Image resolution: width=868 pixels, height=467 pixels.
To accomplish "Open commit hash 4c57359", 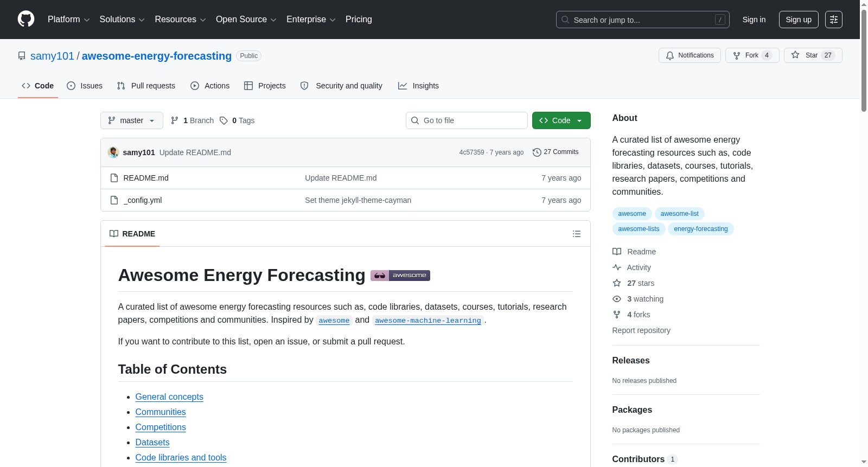I will tap(471, 152).
